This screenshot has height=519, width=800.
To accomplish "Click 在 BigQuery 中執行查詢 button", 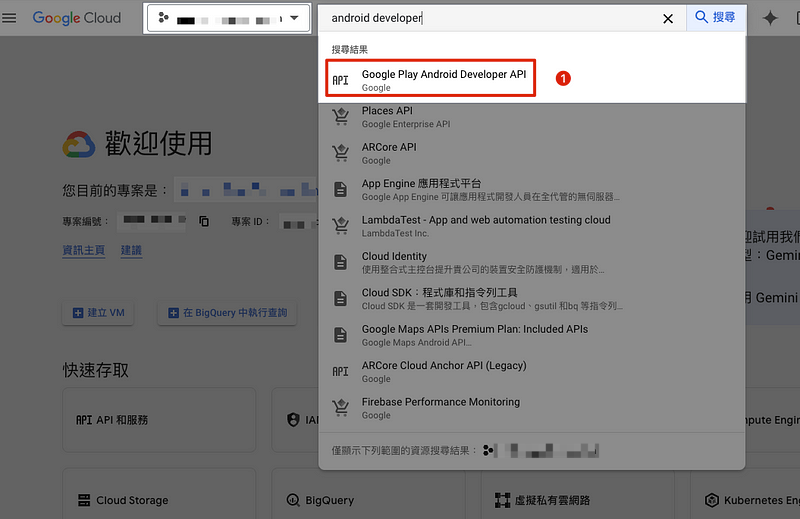I will click(228, 313).
